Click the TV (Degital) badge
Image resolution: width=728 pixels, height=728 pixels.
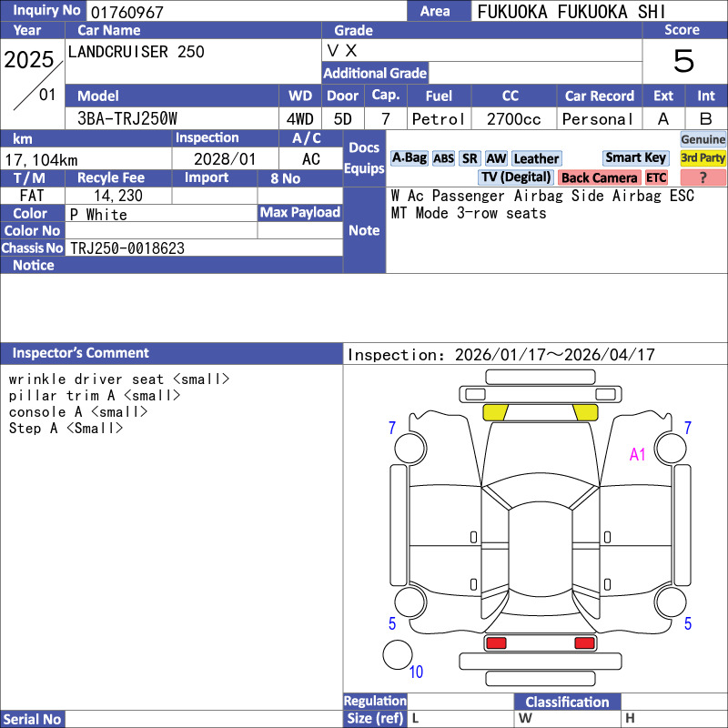pos(516,177)
